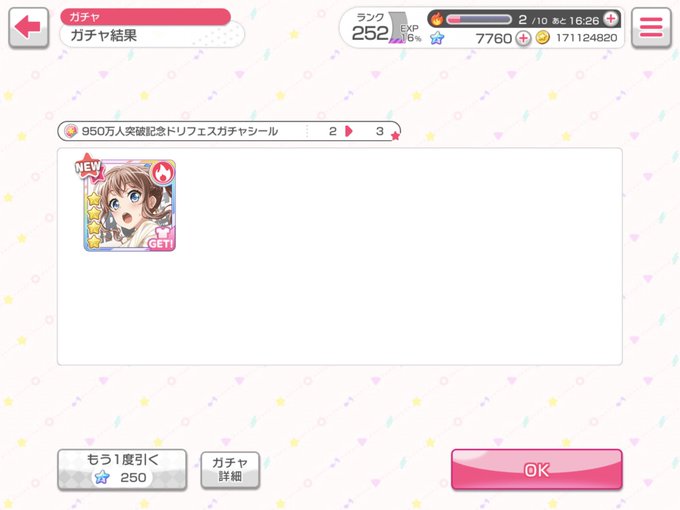Tap the plus beside 7760 stars
Image resolution: width=680 pixels, height=510 pixels.
click(523, 38)
